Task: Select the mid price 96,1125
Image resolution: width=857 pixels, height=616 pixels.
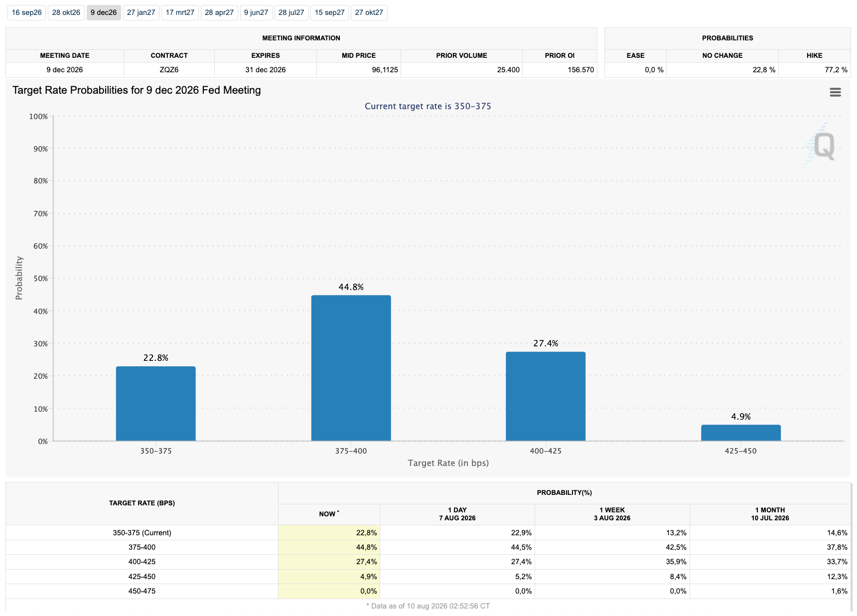Action: (x=385, y=70)
